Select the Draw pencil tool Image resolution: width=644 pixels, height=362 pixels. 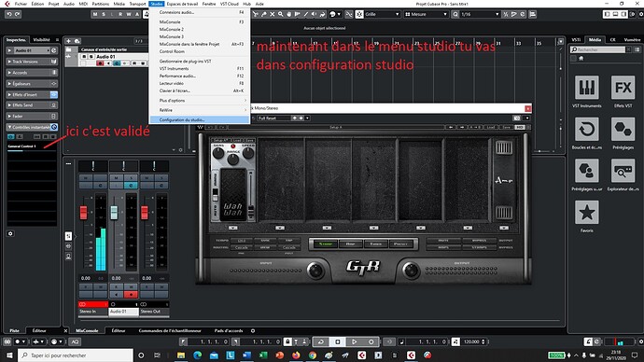pyautogui.click(x=305, y=14)
